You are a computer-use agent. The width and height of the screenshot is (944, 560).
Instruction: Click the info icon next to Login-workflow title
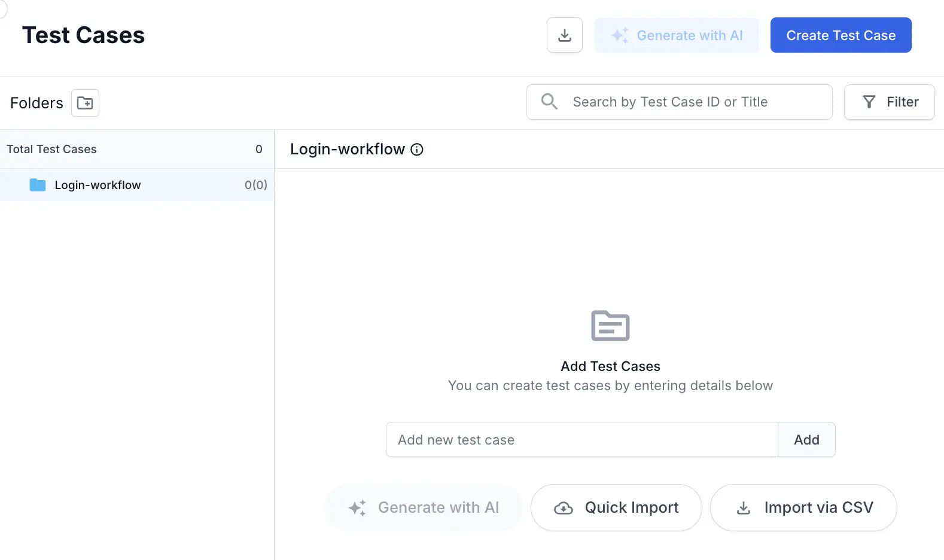[417, 150]
